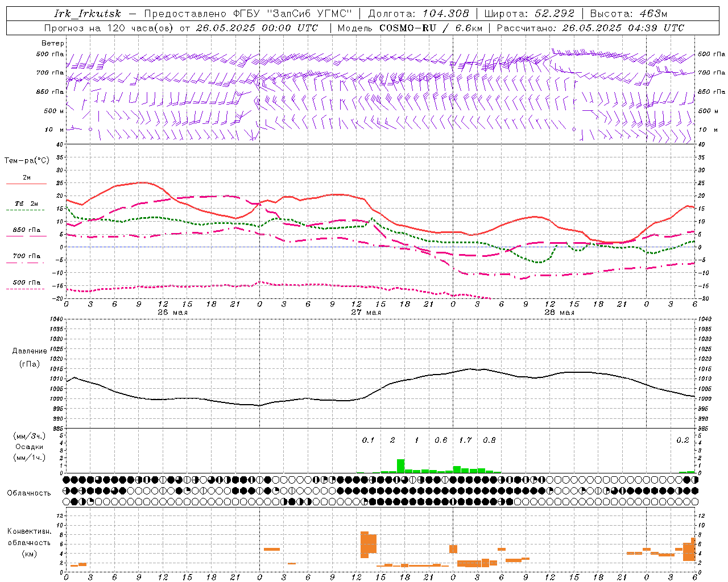
Task: Click the tallest green precipitation bar
Action: (x=400, y=466)
